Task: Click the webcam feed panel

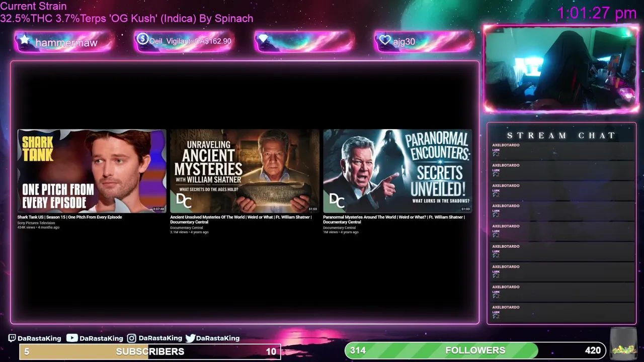Action: pos(561,69)
